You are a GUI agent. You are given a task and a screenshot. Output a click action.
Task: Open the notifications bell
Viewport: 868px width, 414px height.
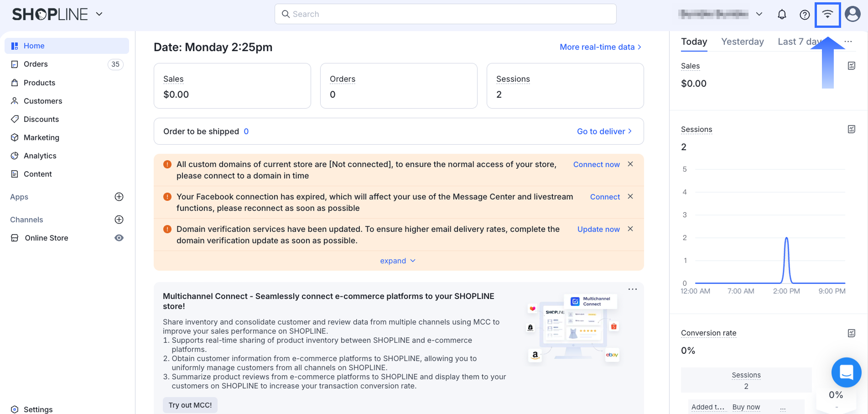782,15
